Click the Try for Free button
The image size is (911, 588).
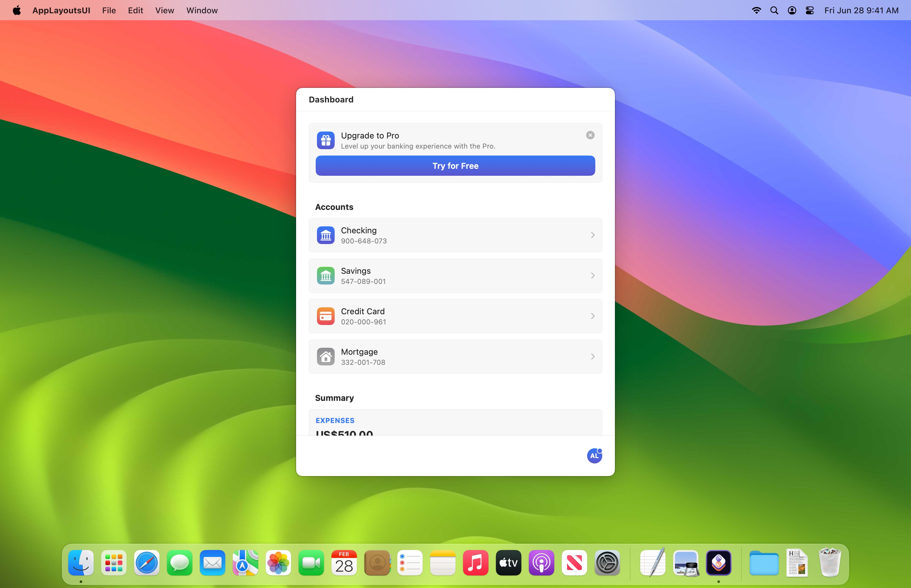(x=455, y=166)
